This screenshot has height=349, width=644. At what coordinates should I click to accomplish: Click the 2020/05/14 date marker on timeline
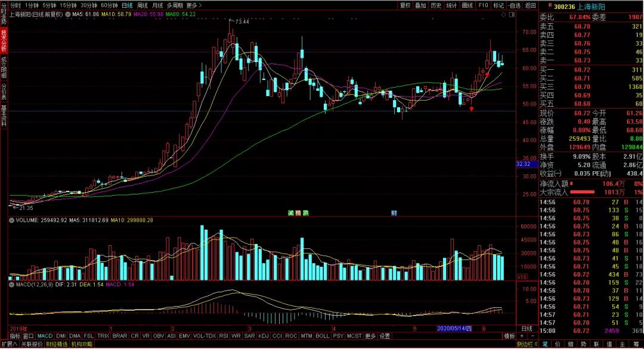[454, 329]
